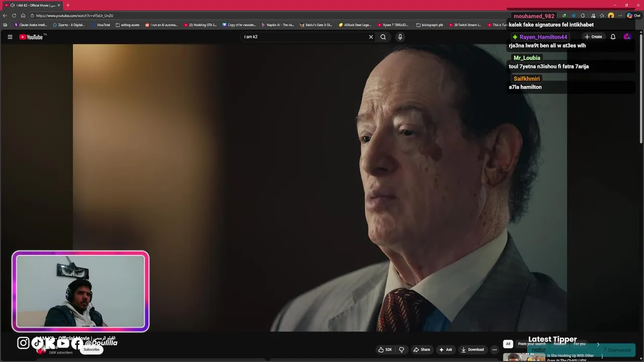644x362 pixels.
Task: Open the Copilot Chat sidebar button
Action: (x=633, y=16)
